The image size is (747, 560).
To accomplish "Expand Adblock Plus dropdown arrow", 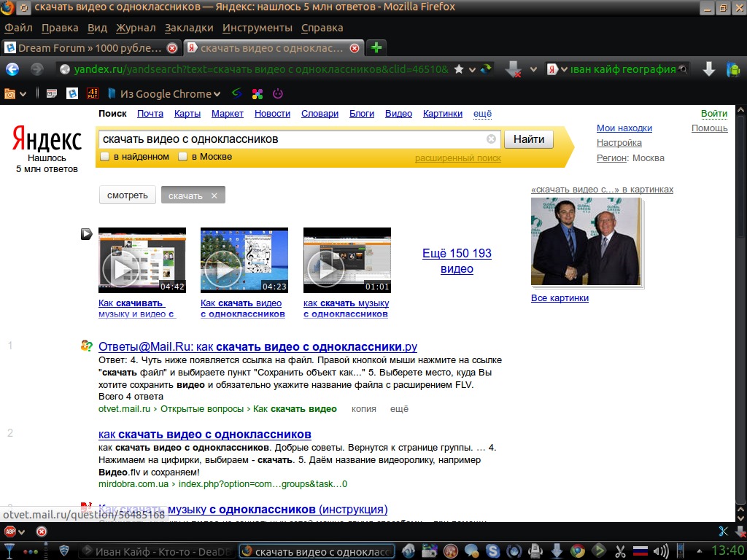I will [x=21, y=532].
